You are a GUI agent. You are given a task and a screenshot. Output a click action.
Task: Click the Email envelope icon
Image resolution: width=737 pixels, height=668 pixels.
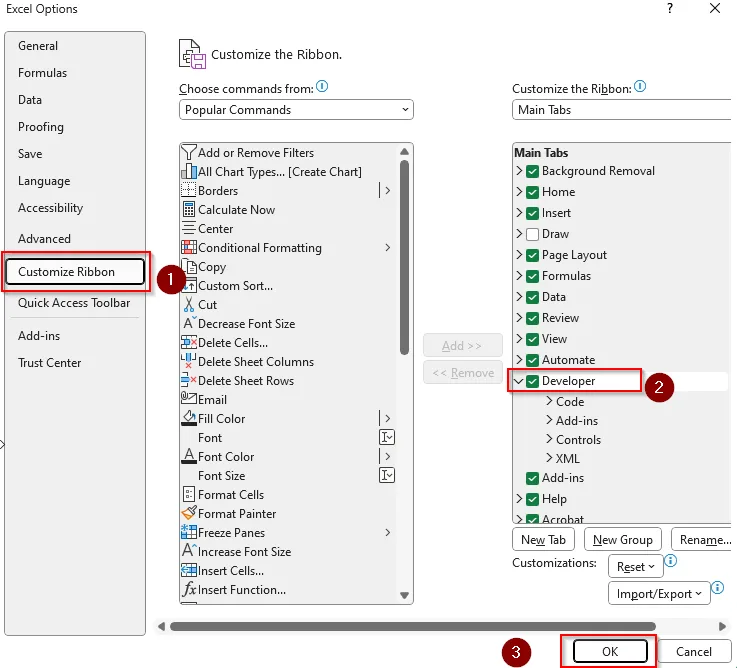pyautogui.click(x=188, y=399)
